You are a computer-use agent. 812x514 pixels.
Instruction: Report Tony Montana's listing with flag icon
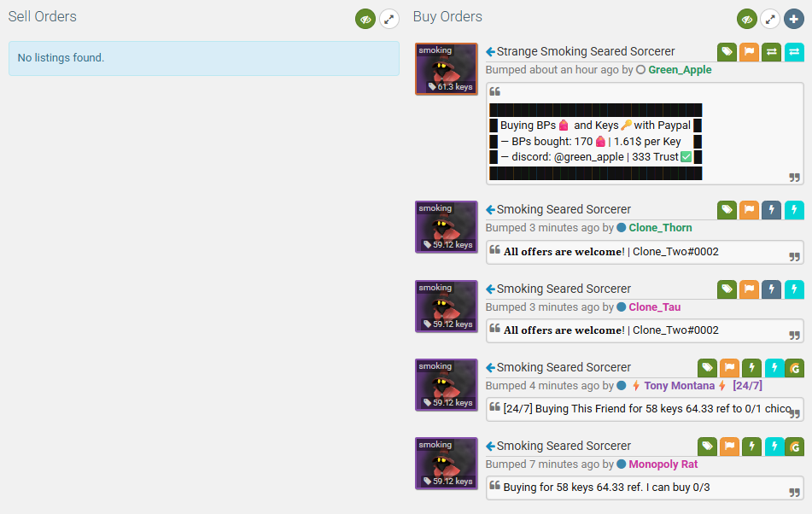click(730, 367)
